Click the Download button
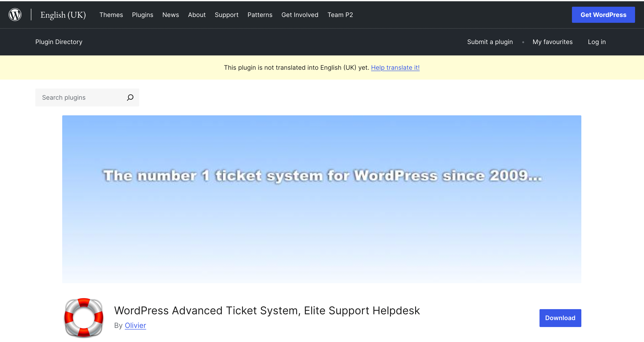The image size is (644, 342). pyautogui.click(x=560, y=318)
